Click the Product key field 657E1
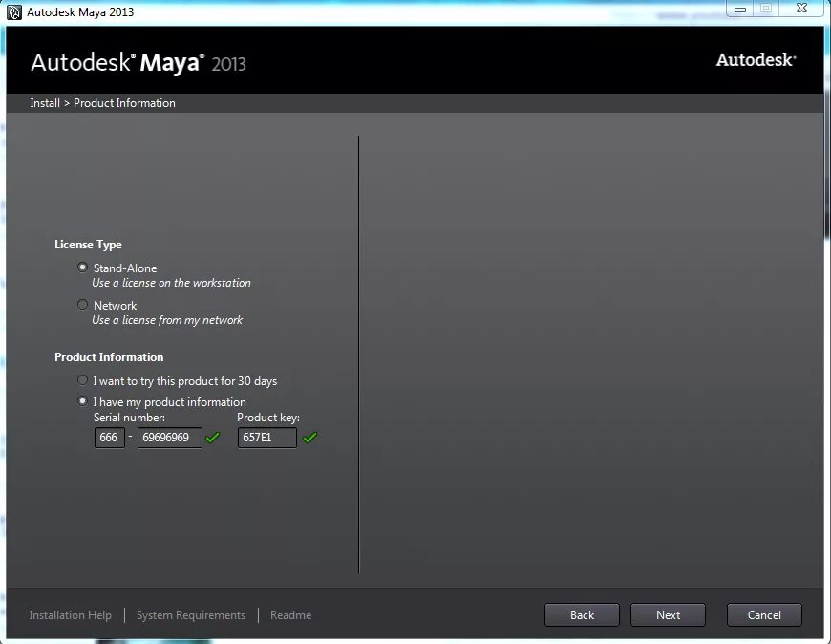This screenshot has width=831, height=644. tap(267, 438)
